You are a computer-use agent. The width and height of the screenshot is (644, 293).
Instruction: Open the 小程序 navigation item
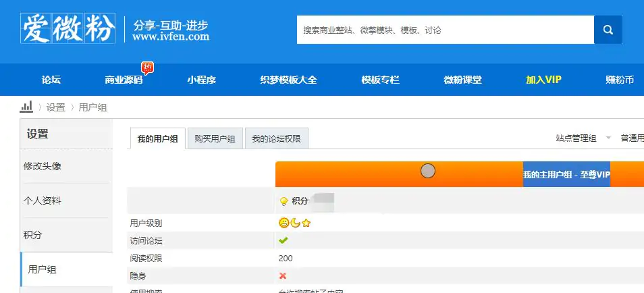(x=202, y=80)
